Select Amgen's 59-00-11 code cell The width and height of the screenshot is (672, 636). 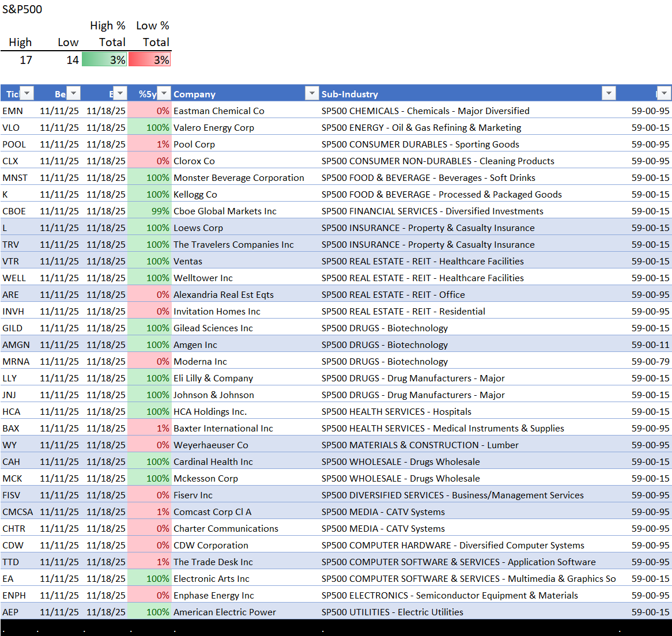pos(650,345)
